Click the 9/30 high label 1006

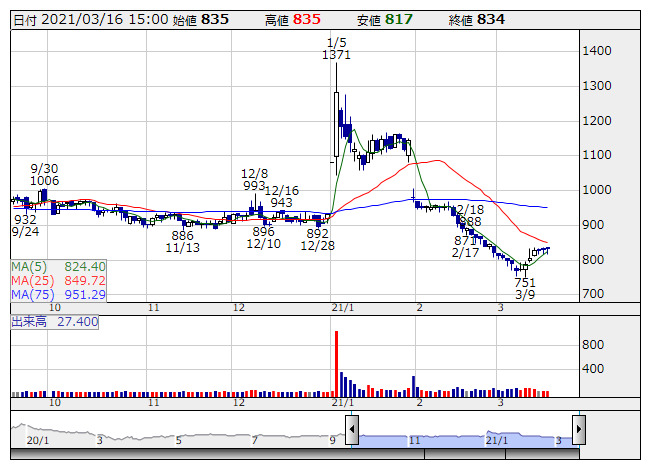tap(44, 181)
